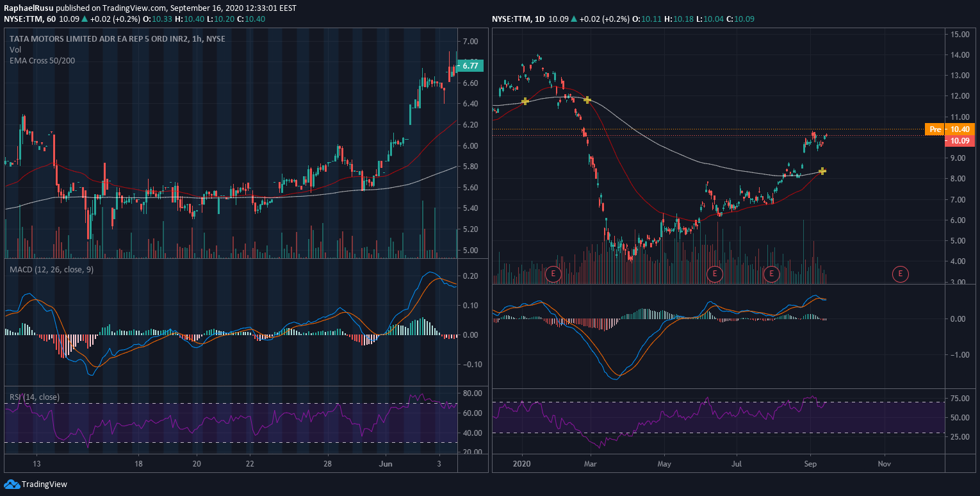Click the 2020 label on daily time axis
Viewport: 980px width, 496px height.
523,463
